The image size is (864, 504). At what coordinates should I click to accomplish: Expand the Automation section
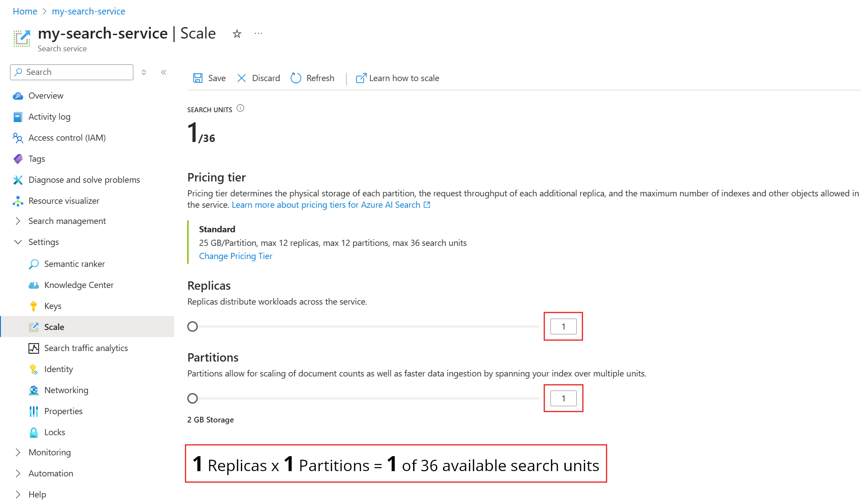point(18,473)
